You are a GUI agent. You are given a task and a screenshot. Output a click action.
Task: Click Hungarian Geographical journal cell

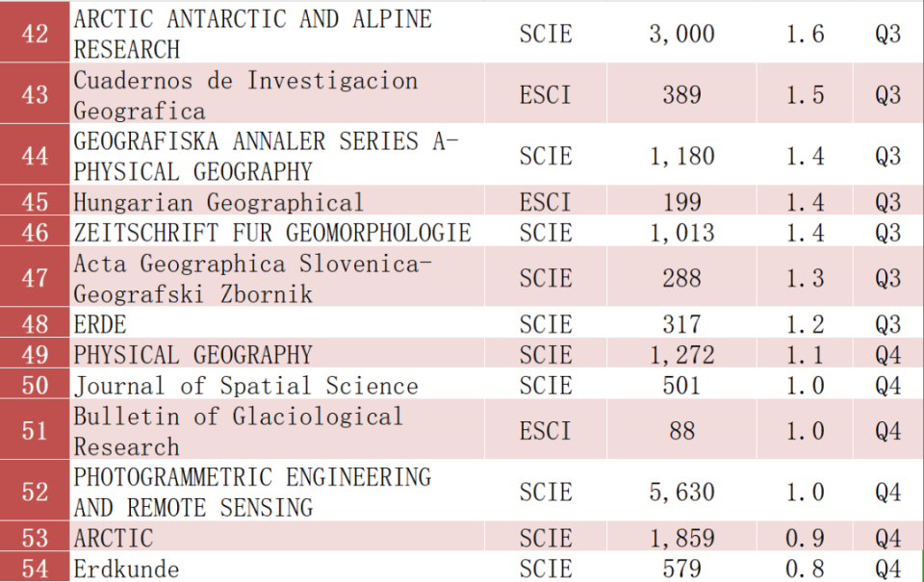[219, 202]
